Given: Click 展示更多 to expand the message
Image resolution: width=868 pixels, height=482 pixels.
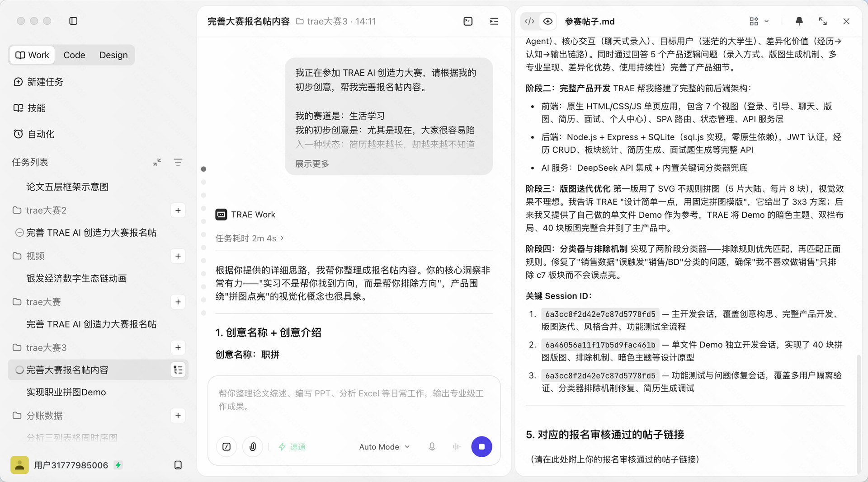Looking at the screenshot, I should (x=312, y=164).
